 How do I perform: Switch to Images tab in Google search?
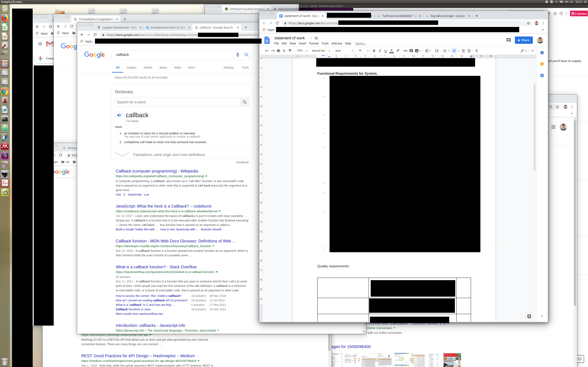tap(131, 67)
